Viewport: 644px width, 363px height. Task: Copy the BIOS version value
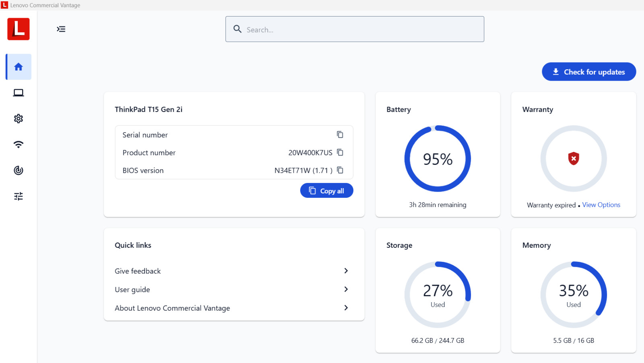click(340, 170)
